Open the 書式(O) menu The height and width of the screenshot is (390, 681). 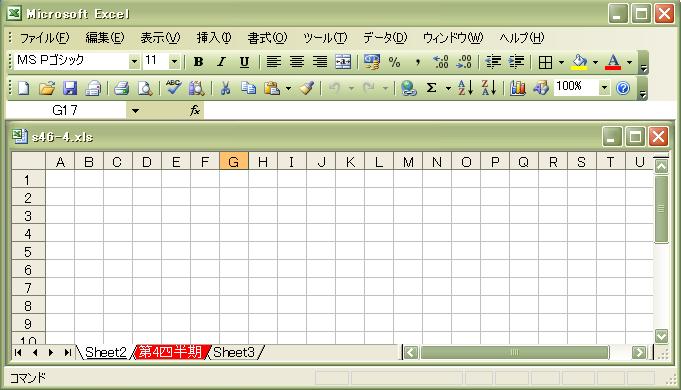(268, 38)
